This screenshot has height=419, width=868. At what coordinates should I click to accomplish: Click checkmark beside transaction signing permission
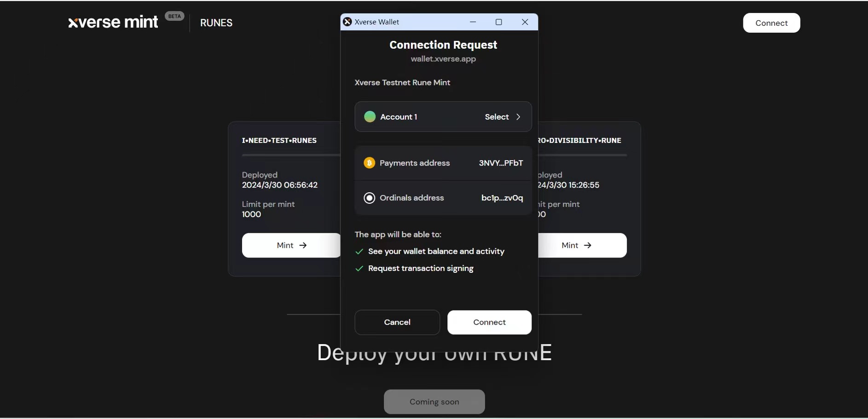[x=359, y=269]
